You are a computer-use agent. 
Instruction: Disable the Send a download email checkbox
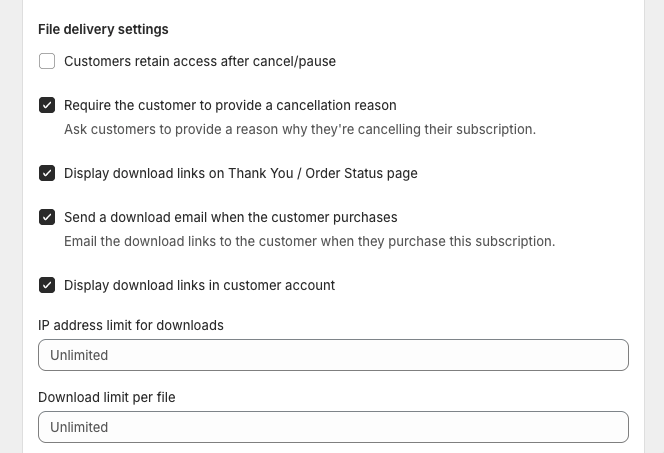tap(47, 217)
